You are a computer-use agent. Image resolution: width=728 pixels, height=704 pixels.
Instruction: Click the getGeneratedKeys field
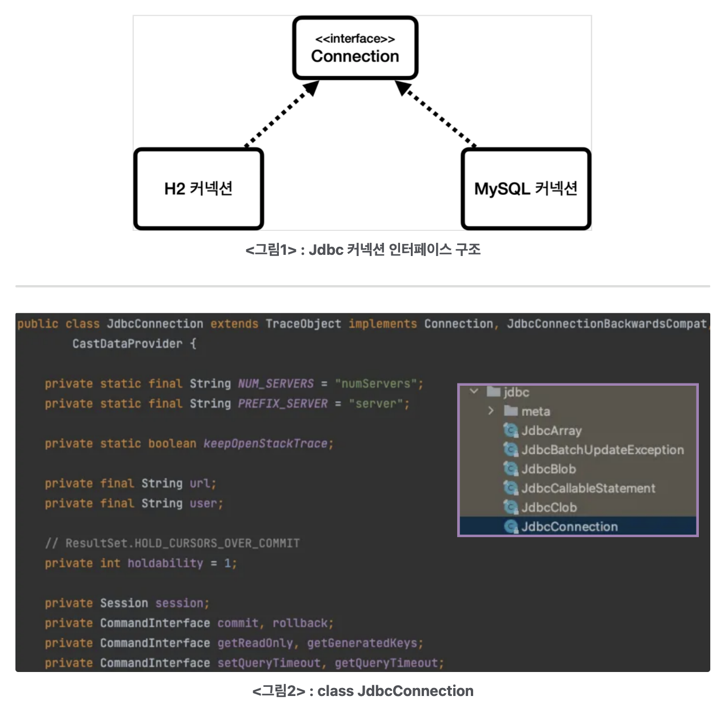point(362,643)
